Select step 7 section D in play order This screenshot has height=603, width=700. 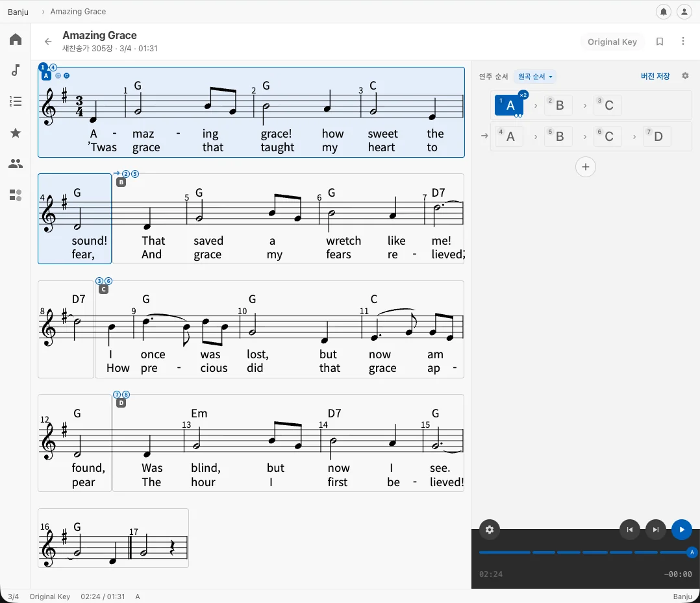656,136
